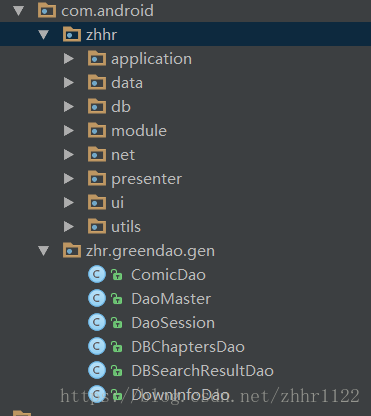Expand the ui package arrow
Viewport: 371px width, 416px height.
[69, 203]
